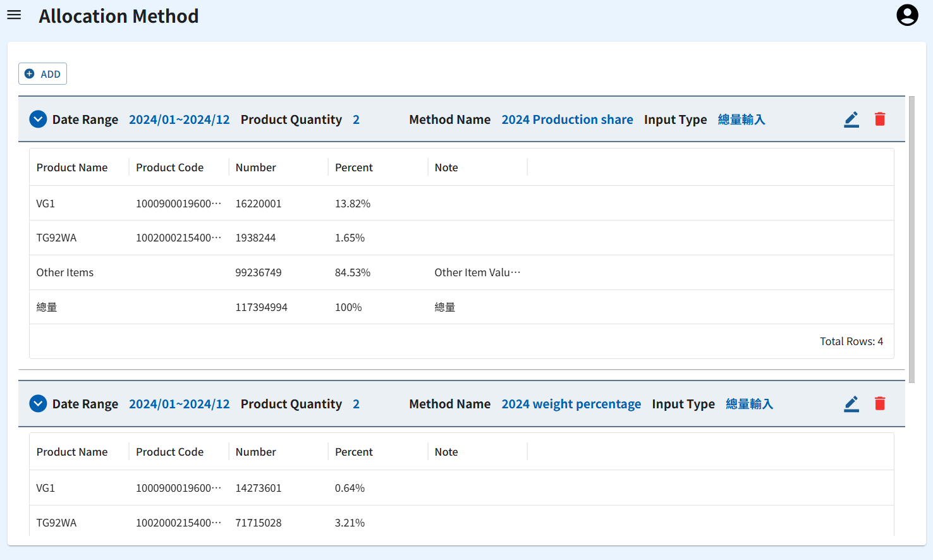Click the number 14273601 in second table
The width and height of the screenshot is (933, 560).
coord(259,488)
